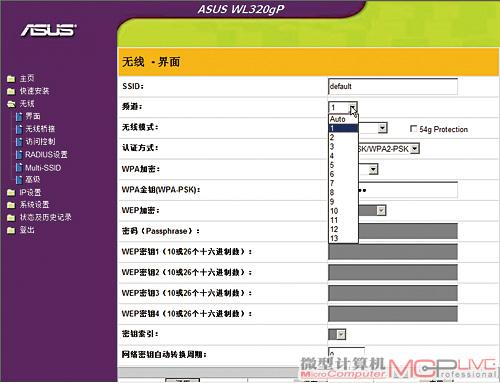Pick channel 13 in the channel list
500x383 pixels.
tap(343, 238)
